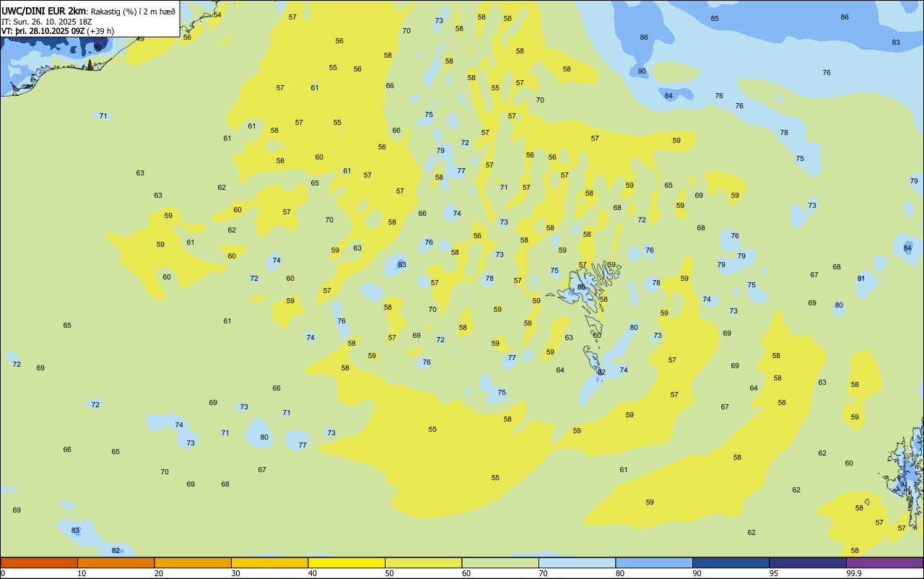Click the Shetland Islands outline at right edge
This screenshot has height=579, width=924.
905,473
